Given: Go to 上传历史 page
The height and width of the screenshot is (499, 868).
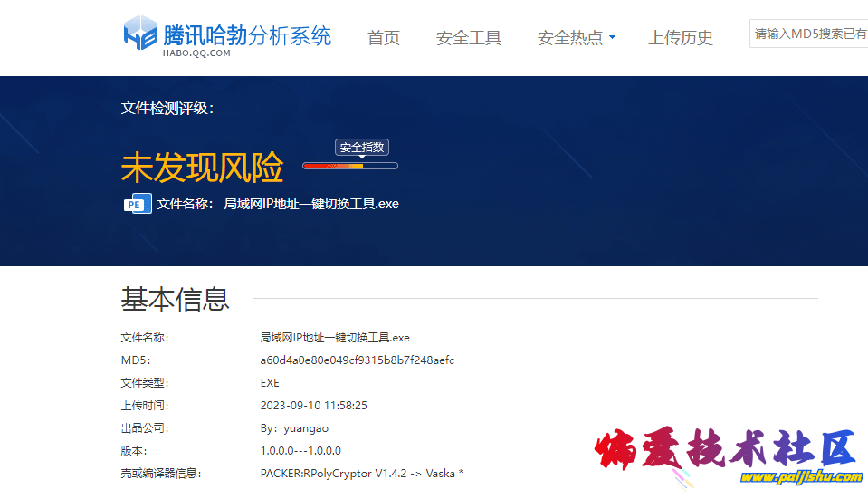Looking at the screenshot, I should point(681,38).
